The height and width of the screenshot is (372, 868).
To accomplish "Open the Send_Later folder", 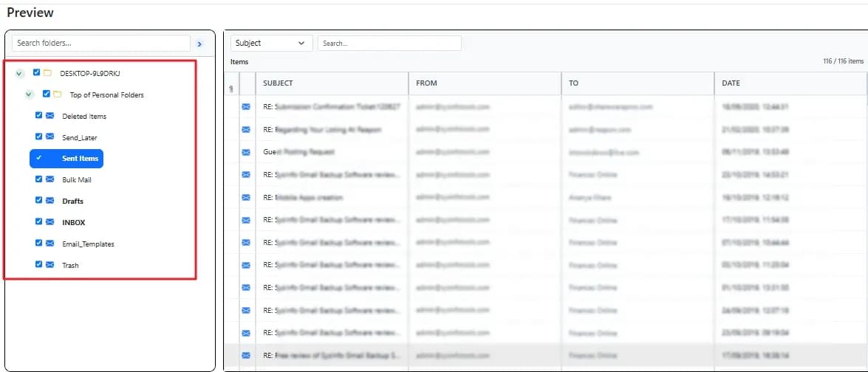I will (x=80, y=137).
